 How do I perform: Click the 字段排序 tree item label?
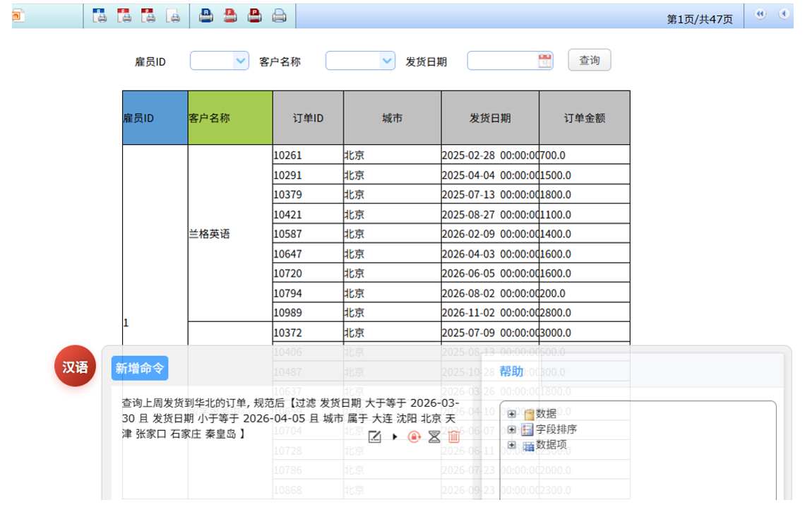point(556,429)
